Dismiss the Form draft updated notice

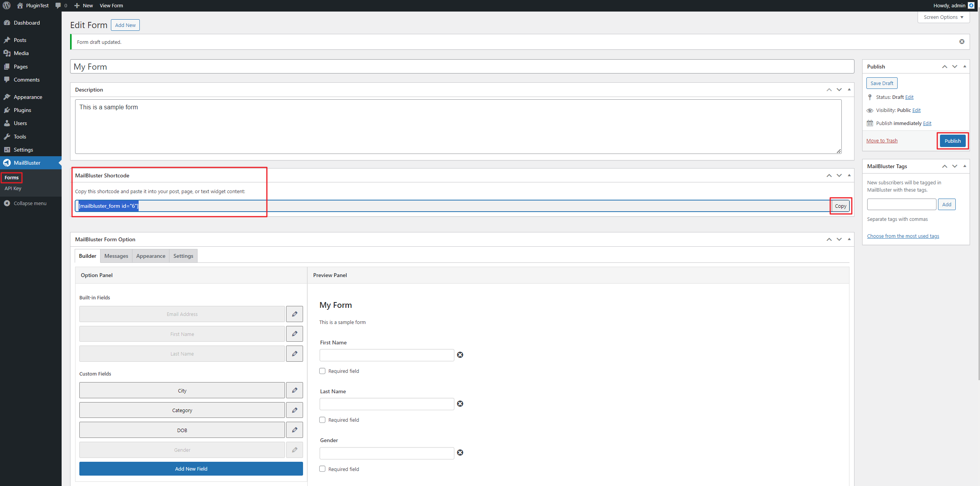tap(962, 42)
